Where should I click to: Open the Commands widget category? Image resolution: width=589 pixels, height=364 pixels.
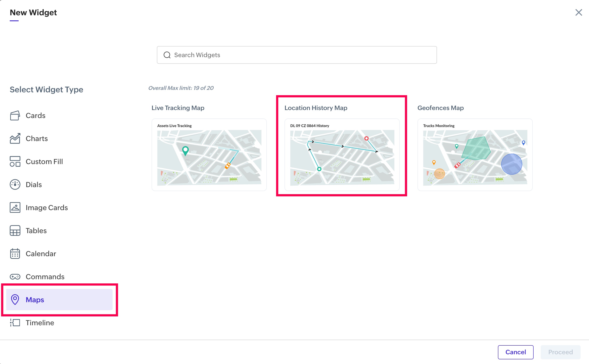click(x=45, y=277)
